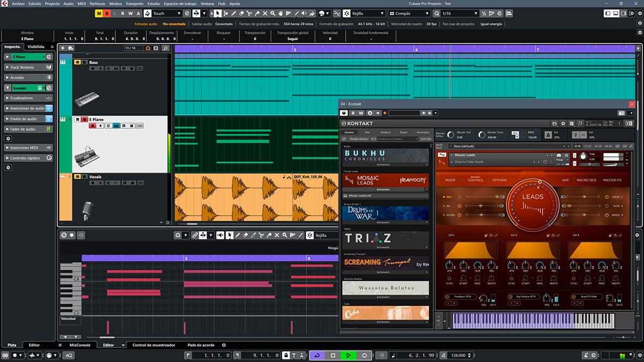Select the Object Selection arrow tool in top toolbar

pyautogui.click(x=218, y=13)
